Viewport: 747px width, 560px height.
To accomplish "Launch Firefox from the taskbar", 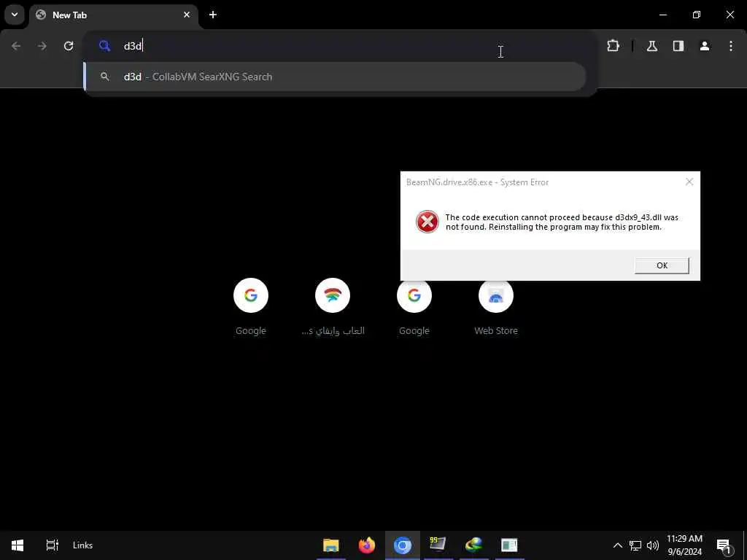I will 367,545.
